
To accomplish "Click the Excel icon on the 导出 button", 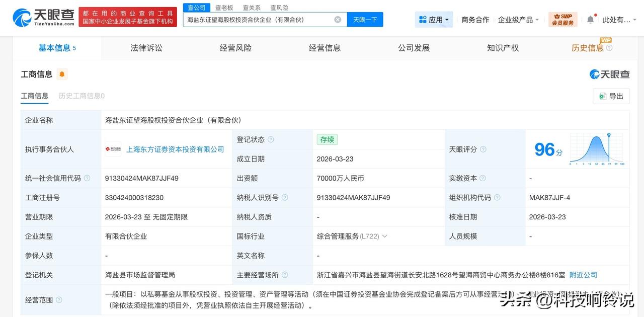I will click(603, 96).
